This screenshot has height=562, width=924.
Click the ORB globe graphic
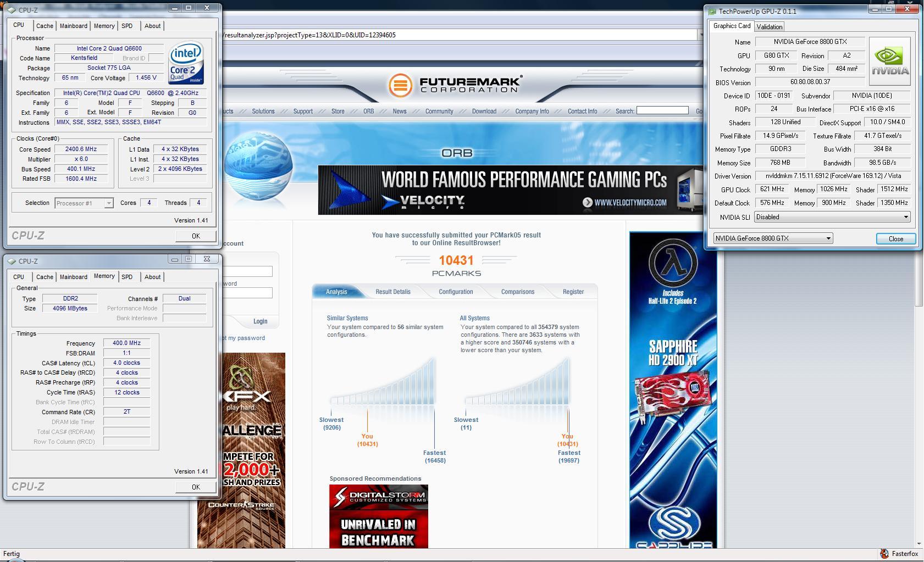click(258, 166)
